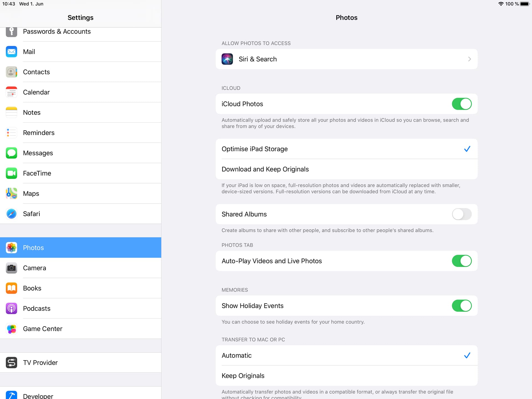Tap the Siri icon in access list

227,59
